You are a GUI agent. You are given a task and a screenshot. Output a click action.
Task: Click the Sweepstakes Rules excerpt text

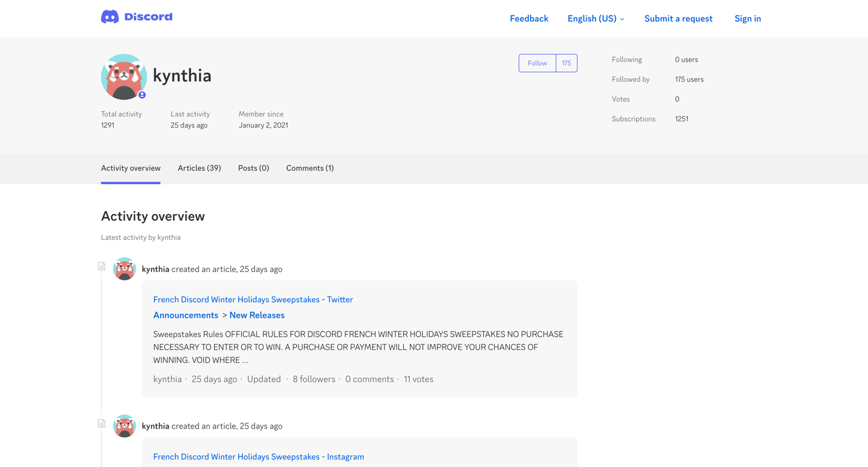coord(358,347)
